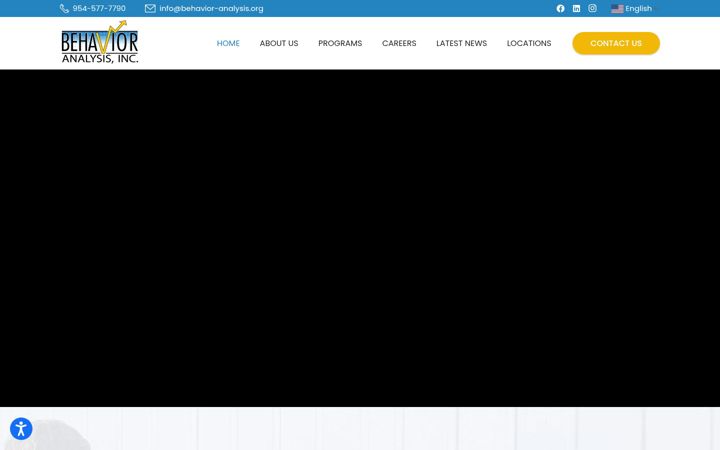Open the accessibility widget icon
Screen dimensions: 720x450
[21, 429]
